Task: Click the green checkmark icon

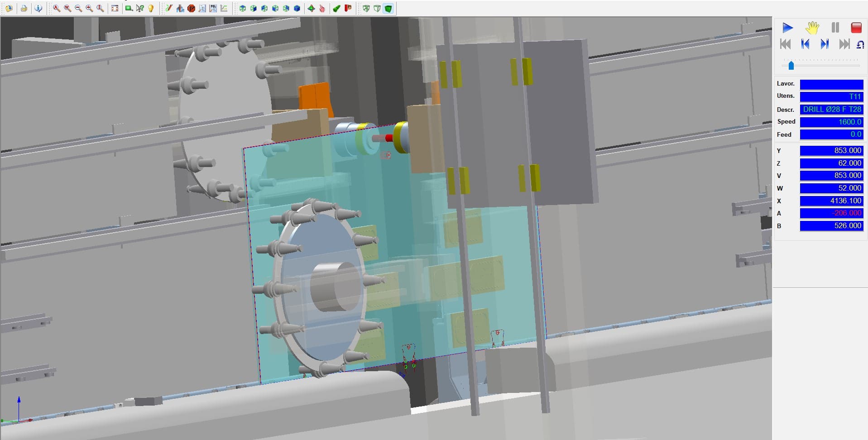Action: (336, 8)
